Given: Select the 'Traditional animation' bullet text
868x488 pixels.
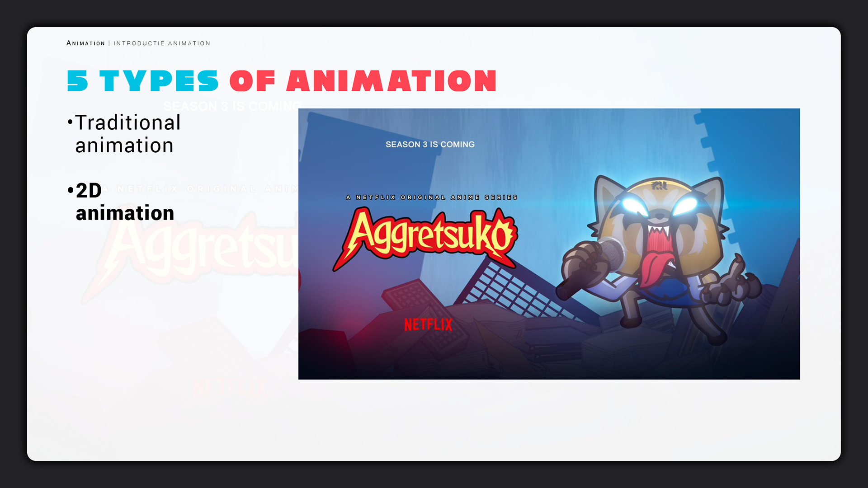Looking at the screenshot, I should tap(127, 134).
